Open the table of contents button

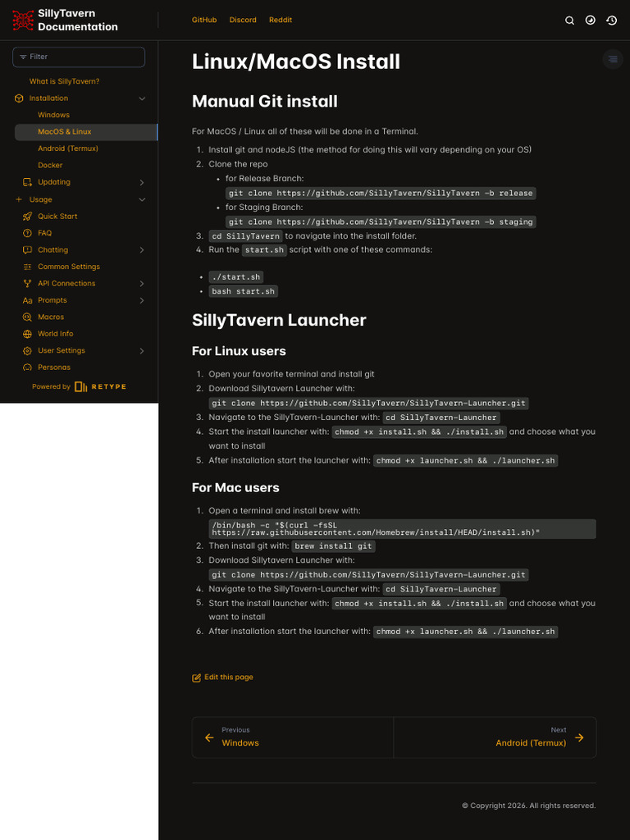click(x=613, y=59)
